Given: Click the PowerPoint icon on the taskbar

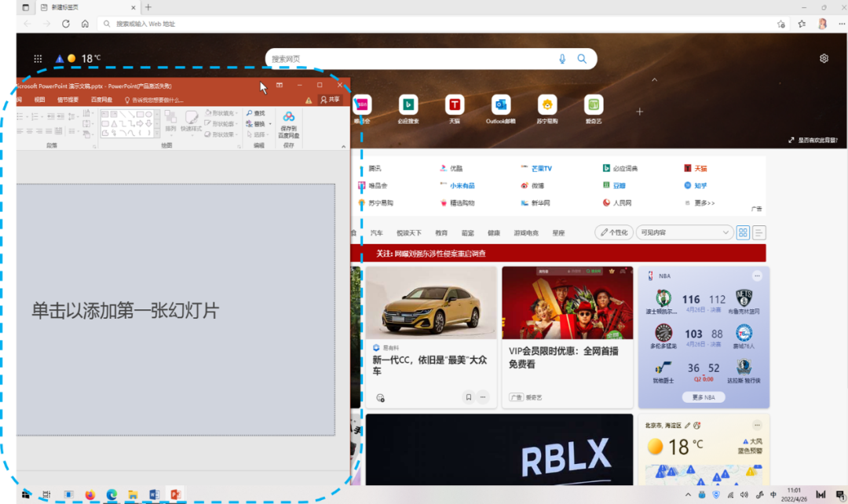Looking at the screenshot, I should [x=176, y=495].
